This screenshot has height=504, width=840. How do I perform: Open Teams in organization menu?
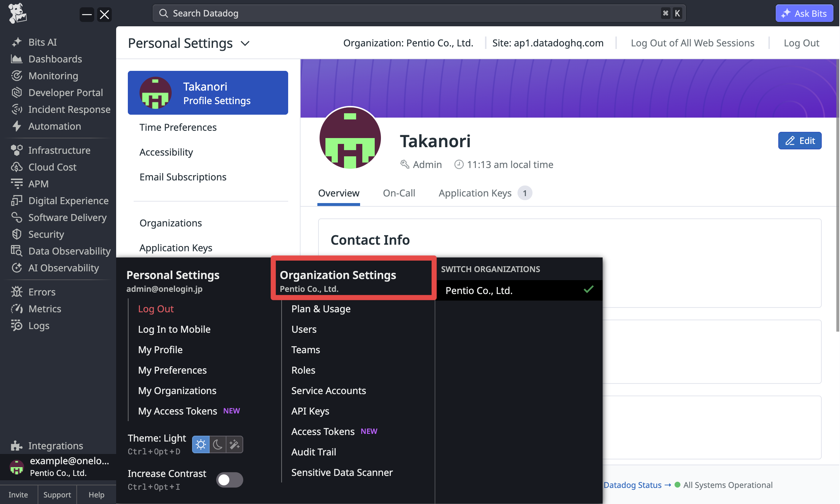point(306,350)
